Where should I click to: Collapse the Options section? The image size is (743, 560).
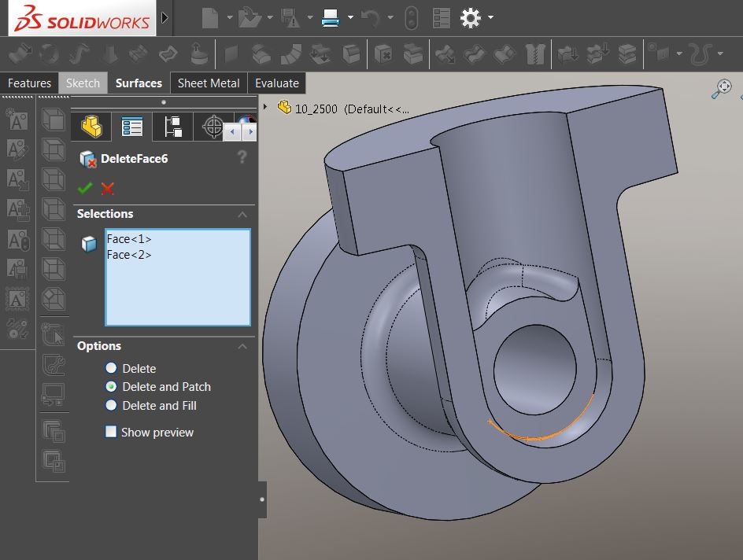click(x=242, y=346)
